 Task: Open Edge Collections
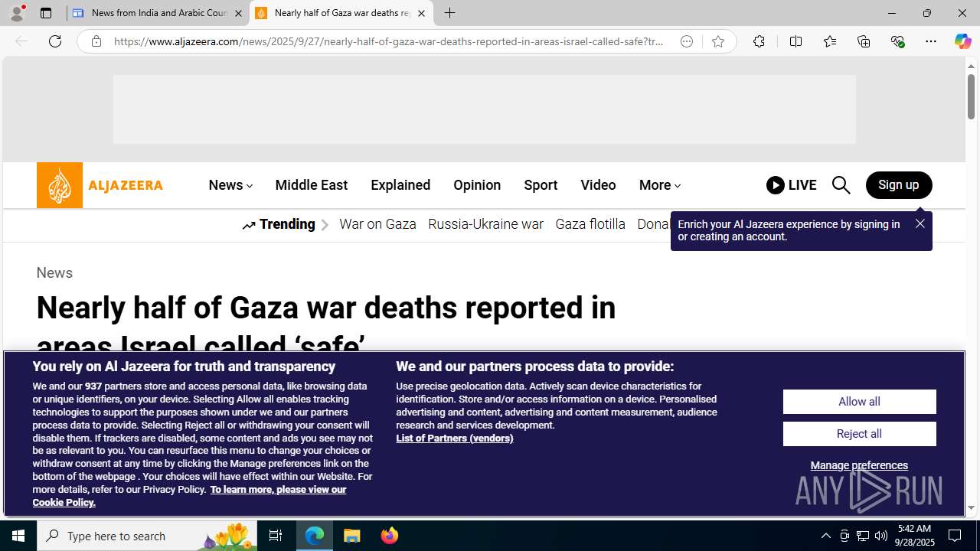(864, 41)
